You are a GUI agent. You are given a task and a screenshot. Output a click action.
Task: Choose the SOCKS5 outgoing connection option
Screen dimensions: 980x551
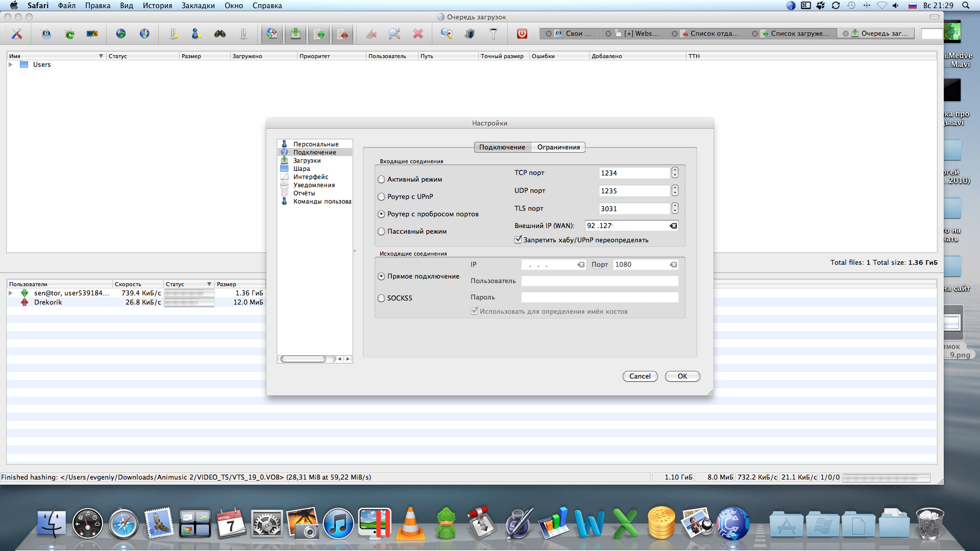pyautogui.click(x=381, y=298)
